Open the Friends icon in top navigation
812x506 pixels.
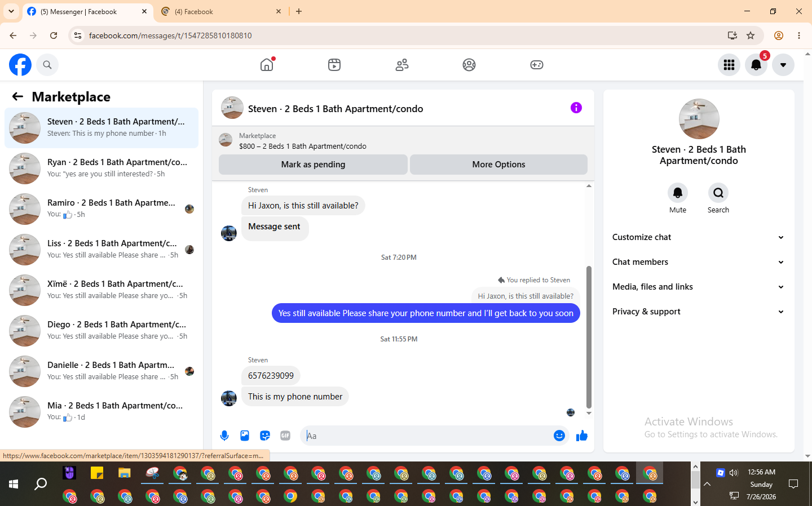[402, 65]
